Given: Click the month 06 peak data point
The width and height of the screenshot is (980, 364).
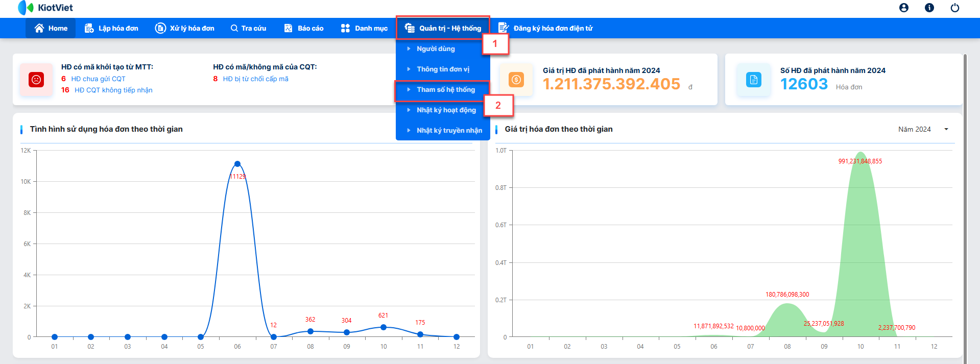Looking at the screenshot, I should (x=237, y=164).
